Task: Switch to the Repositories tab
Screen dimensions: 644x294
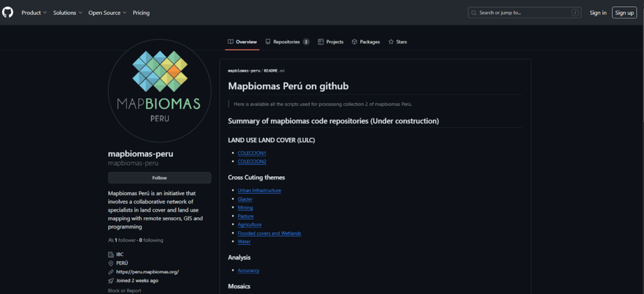Action: point(287,42)
